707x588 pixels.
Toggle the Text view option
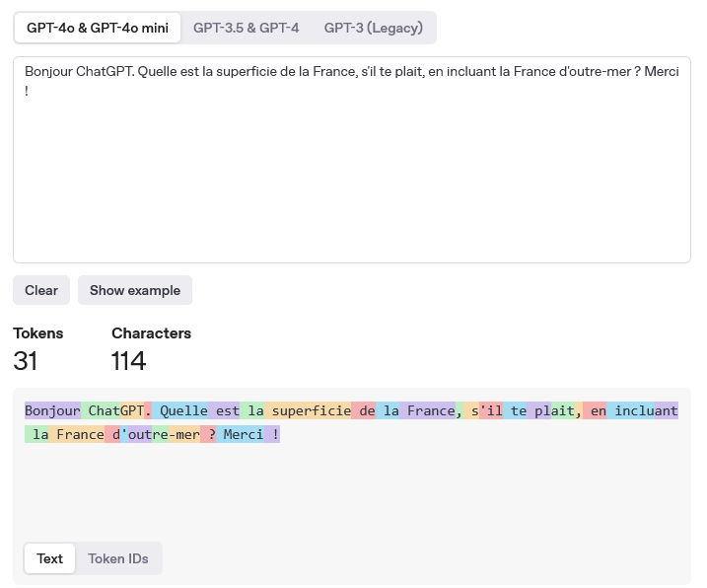pyautogui.click(x=49, y=558)
